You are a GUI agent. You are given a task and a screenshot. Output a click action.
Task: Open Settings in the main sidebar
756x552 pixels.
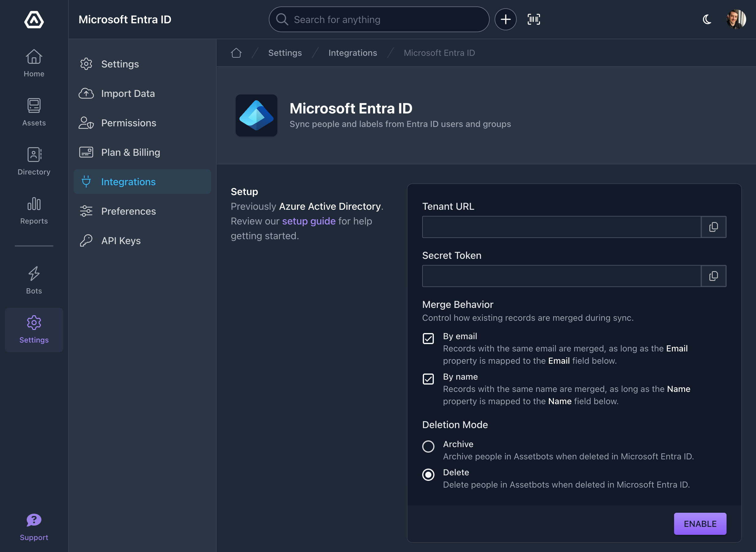click(x=34, y=330)
